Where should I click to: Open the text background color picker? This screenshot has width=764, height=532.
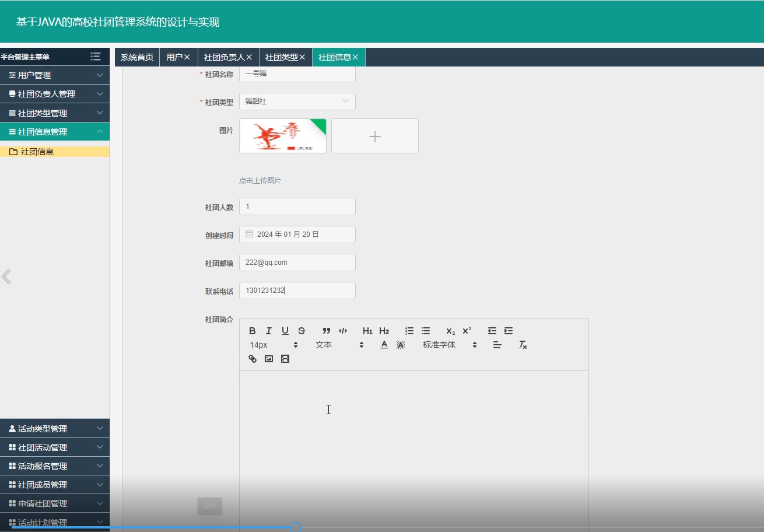coord(401,345)
